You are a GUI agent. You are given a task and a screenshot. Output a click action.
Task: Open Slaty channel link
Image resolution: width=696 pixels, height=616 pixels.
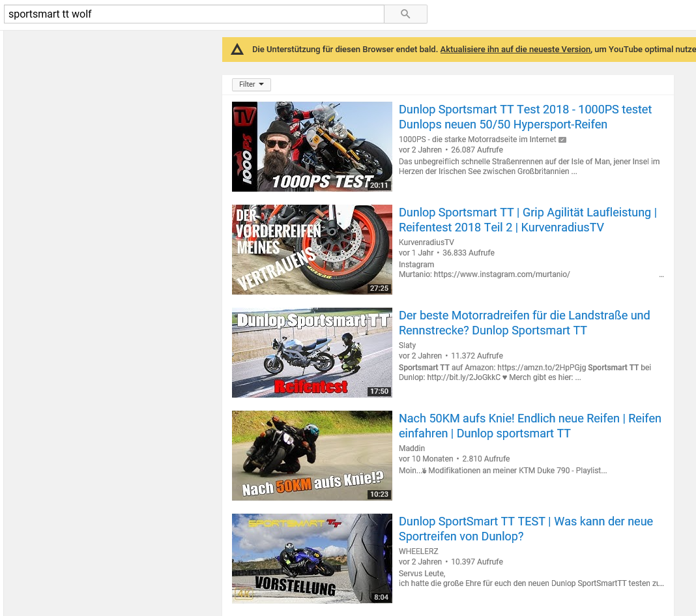click(x=407, y=345)
